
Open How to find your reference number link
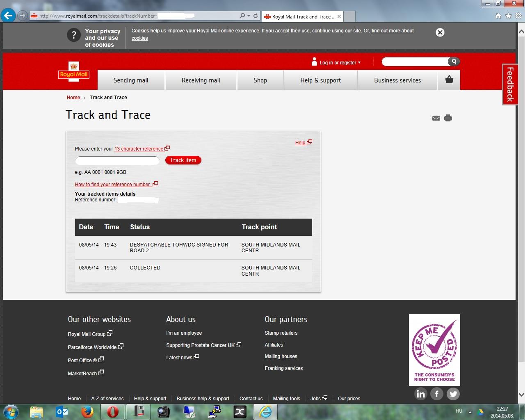[x=116, y=185]
